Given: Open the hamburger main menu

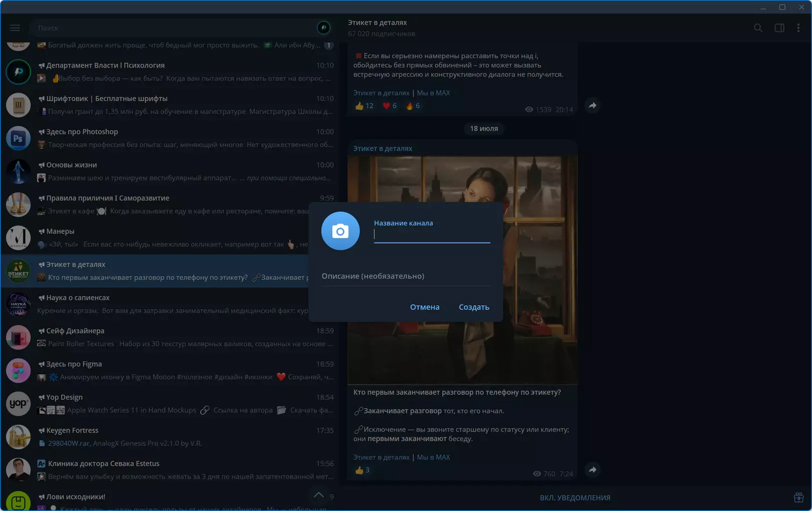Looking at the screenshot, I should coord(15,28).
